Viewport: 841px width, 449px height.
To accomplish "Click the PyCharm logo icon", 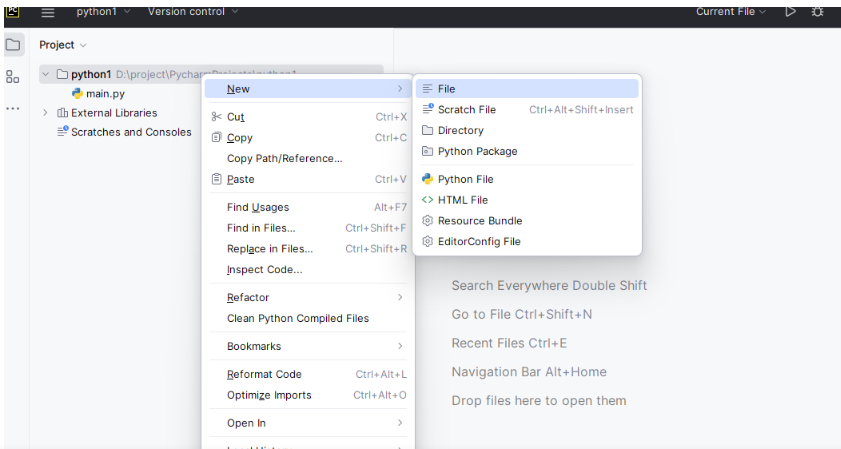I will pos(12,11).
